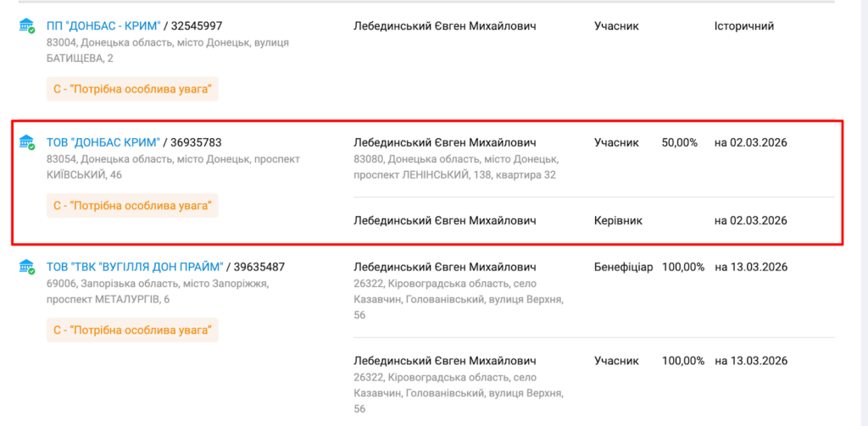Click the 50,00% share value
Screen dimensions: 868x426
pos(679,142)
